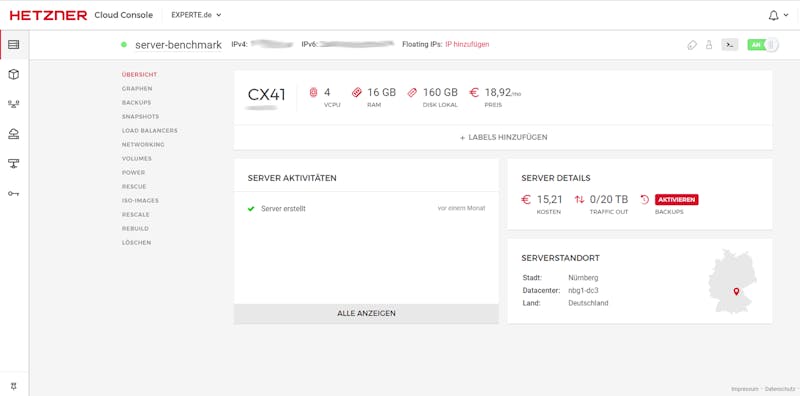Select the Löschen tab
This screenshot has height=396, width=800.
pyautogui.click(x=136, y=243)
